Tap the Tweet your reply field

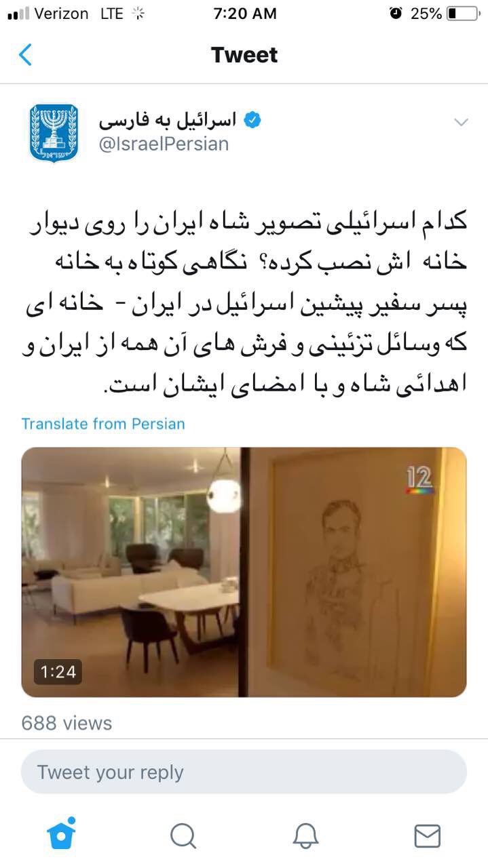[x=244, y=772]
